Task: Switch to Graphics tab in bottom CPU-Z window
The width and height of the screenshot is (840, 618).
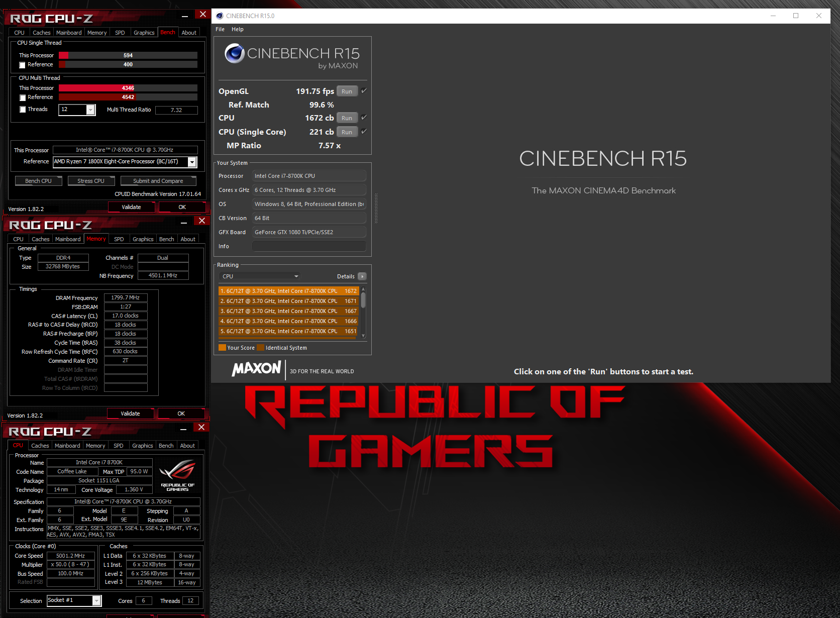Action: click(x=143, y=446)
